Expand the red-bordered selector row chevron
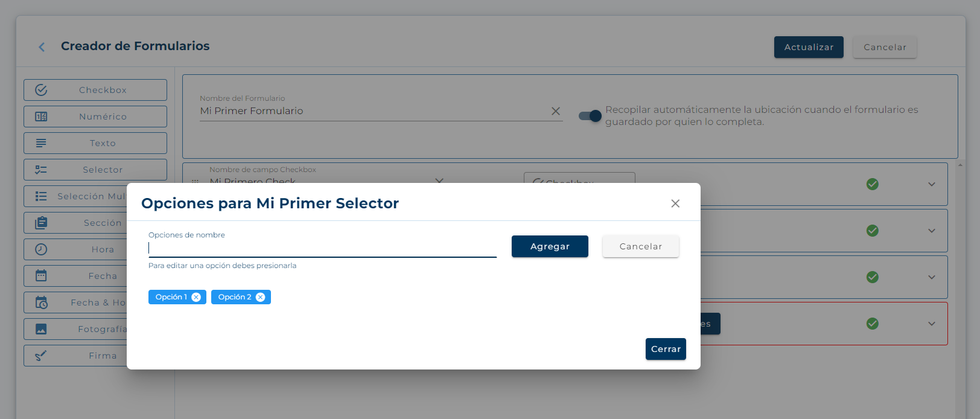Image resolution: width=980 pixels, height=419 pixels. (x=932, y=324)
